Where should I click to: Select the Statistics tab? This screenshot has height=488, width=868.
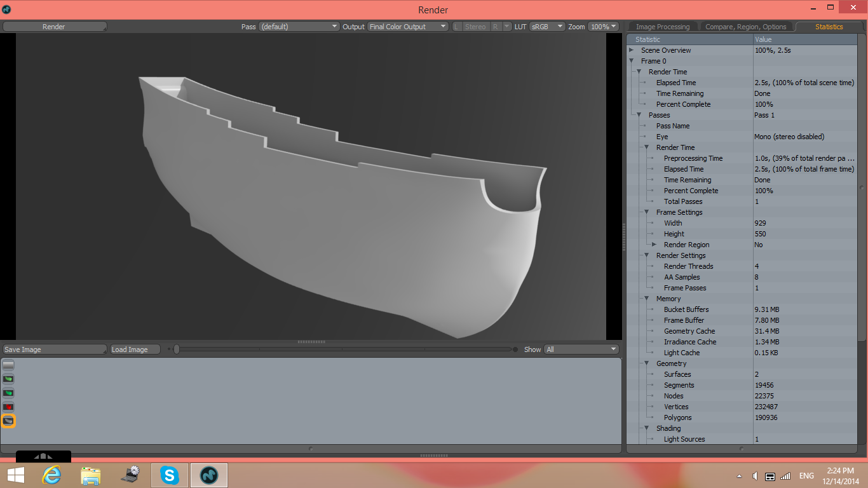click(829, 27)
